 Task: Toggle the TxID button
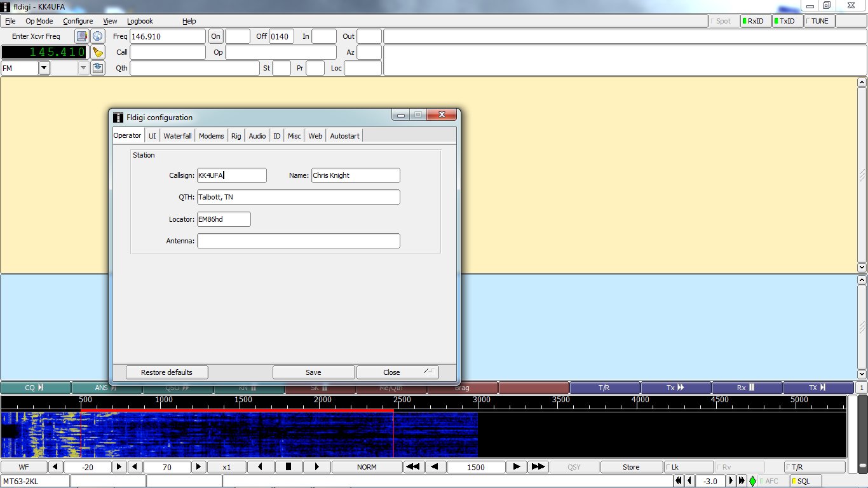pyautogui.click(x=787, y=21)
